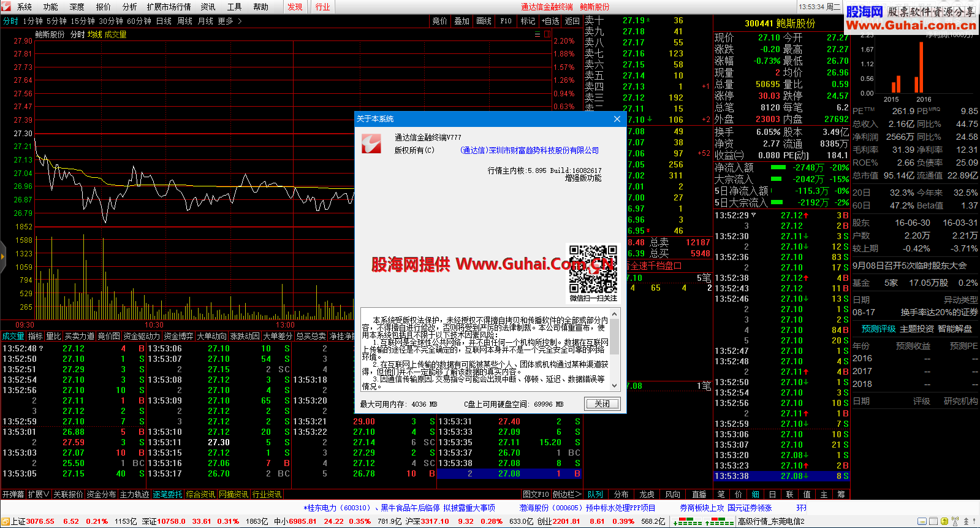Open the 智能解盘 tab in right panel
Screen dimensions: 980x528
coord(954,329)
